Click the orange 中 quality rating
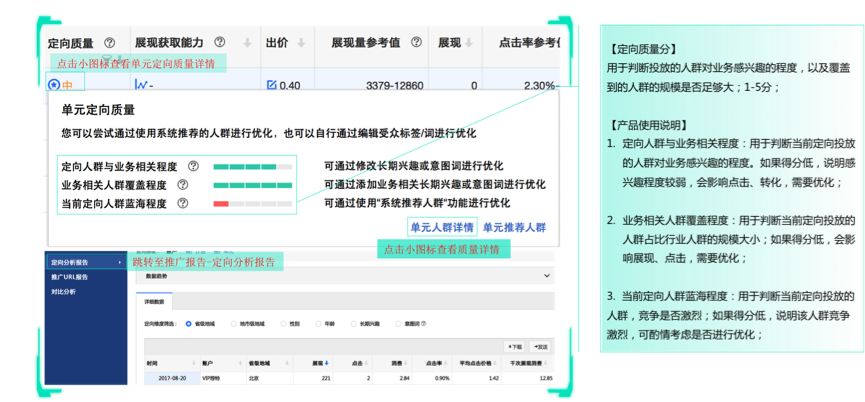The width and height of the screenshot is (865, 402). (x=67, y=85)
